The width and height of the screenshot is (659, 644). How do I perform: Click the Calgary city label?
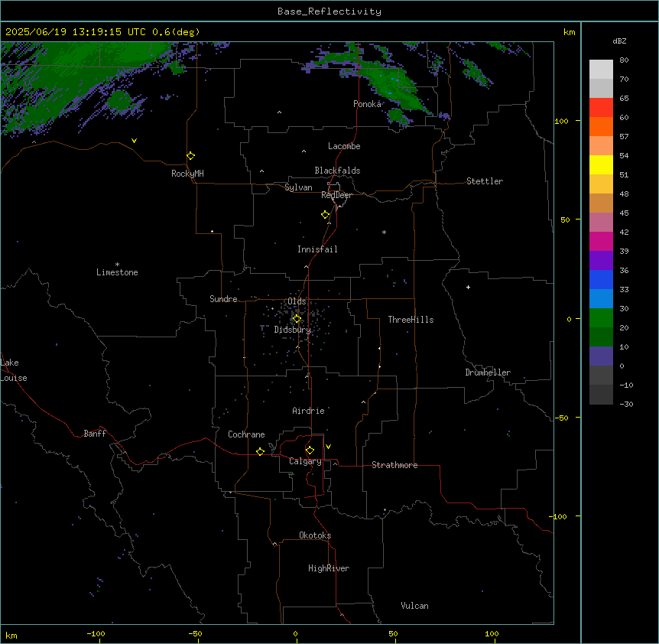tap(305, 461)
